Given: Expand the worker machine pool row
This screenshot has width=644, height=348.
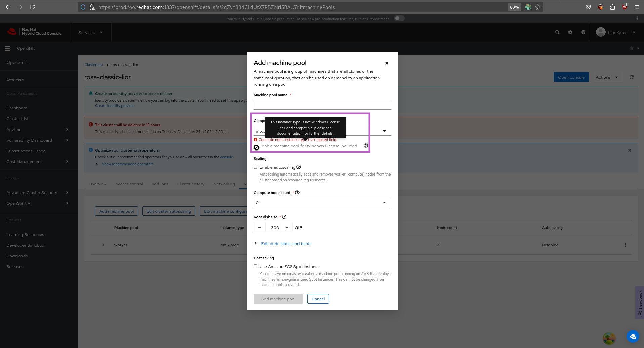Looking at the screenshot, I should (103, 245).
